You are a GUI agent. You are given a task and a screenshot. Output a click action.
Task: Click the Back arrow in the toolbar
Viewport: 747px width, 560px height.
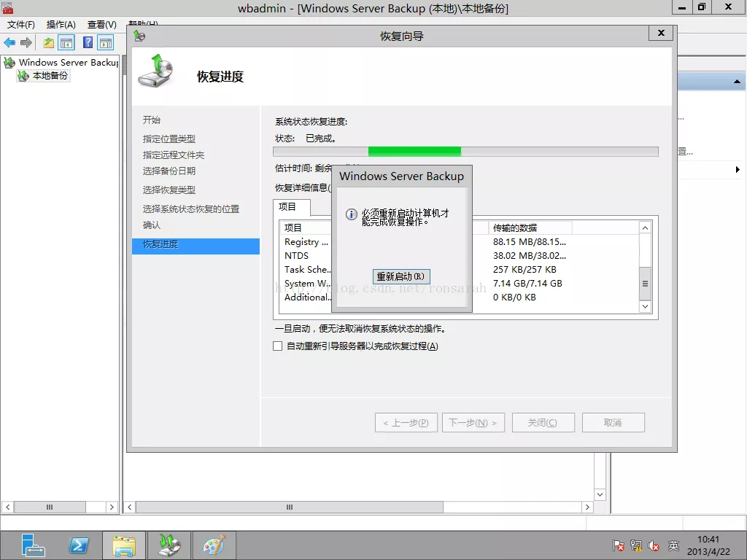(9, 43)
